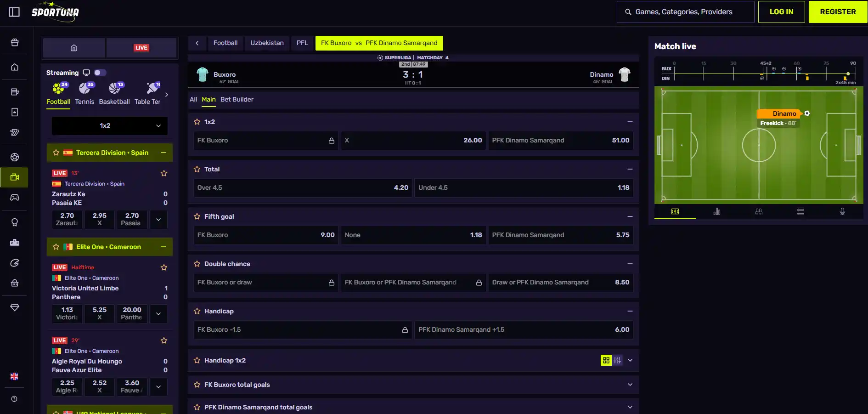Go to the Uzbekistan breadcrumb
Screen dimensions: 868x414
pos(267,43)
